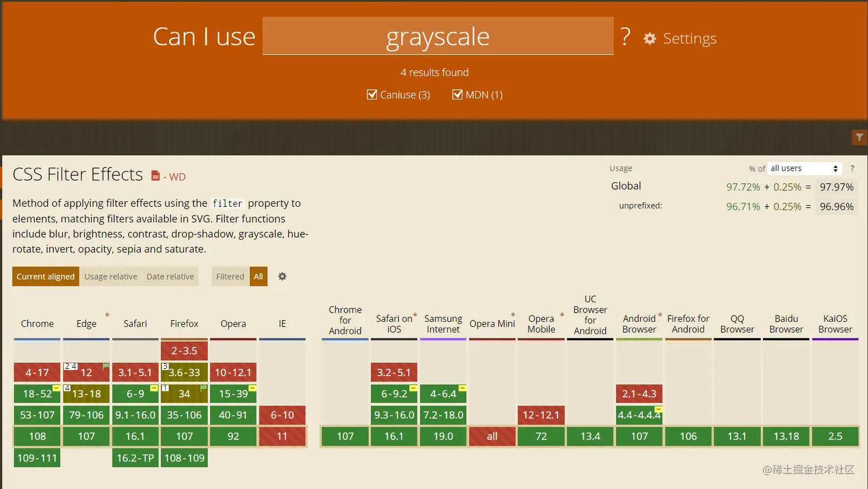Select the Safari 16.2-TP cell
The image size is (868, 489).
(x=135, y=458)
